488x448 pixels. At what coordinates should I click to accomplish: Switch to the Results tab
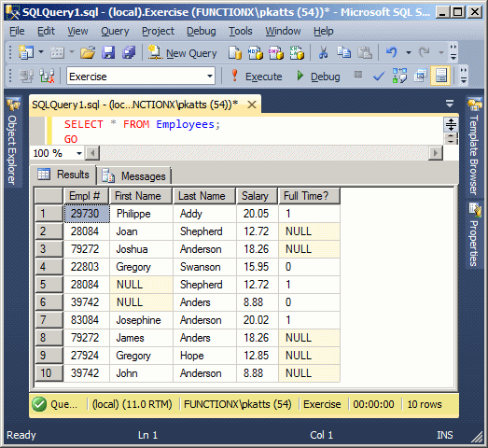(x=63, y=175)
